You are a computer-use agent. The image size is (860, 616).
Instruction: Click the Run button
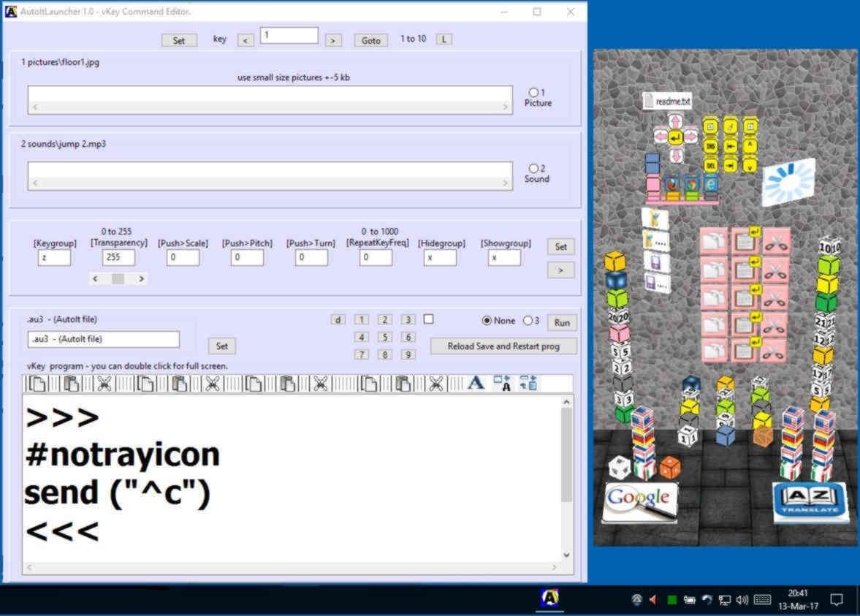click(x=562, y=322)
